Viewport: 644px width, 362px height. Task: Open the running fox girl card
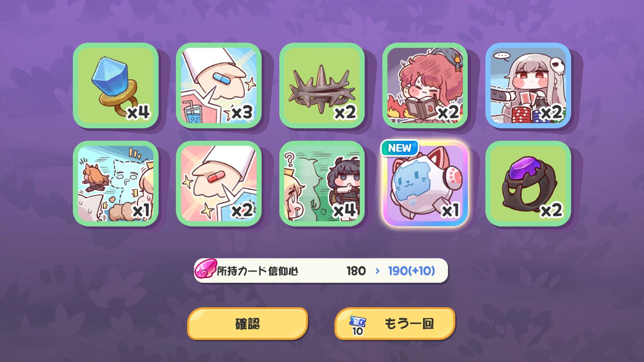click(116, 183)
